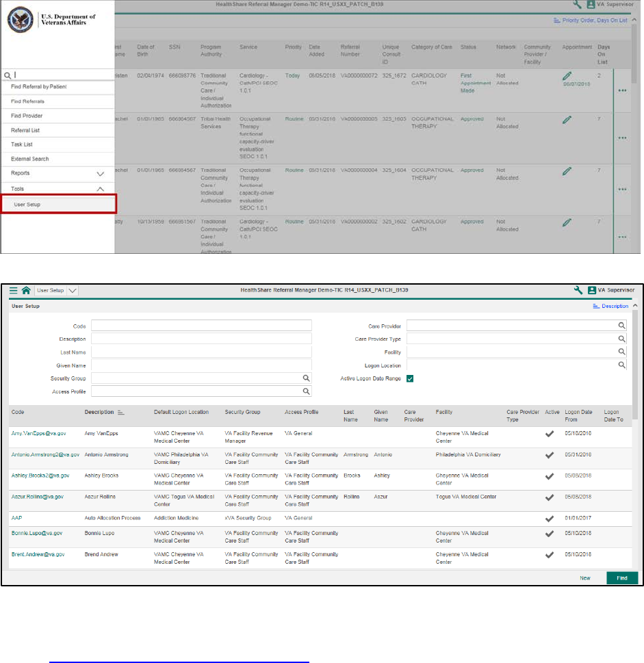The image size is (644, 663).
Task: Open the AAP user code link
Action: (16, 518)
